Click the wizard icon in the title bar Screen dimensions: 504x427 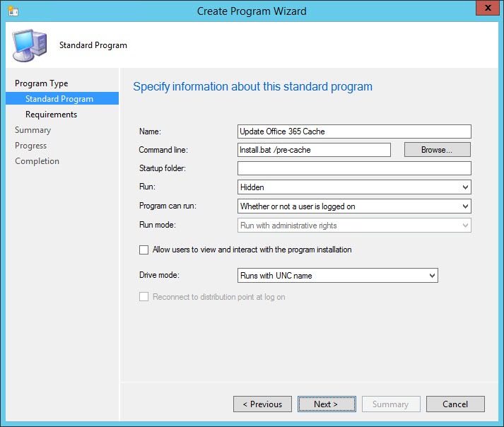[12, 11]
